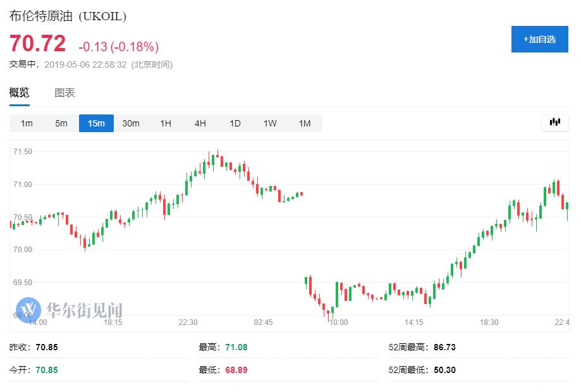Add to watchlist with +加自选
Image resolution: width=581 pixels, height=392 pixels.
(x=539, y=39)
